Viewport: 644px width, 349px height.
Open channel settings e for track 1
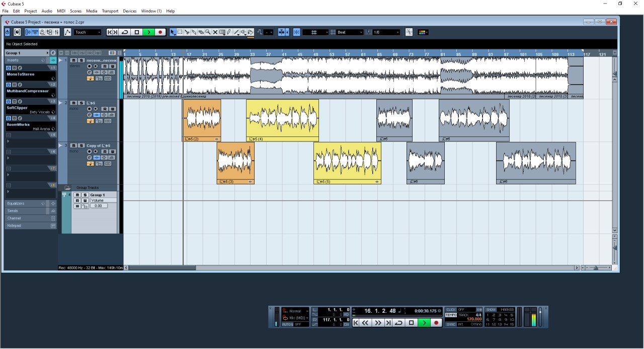pos(89,72)
